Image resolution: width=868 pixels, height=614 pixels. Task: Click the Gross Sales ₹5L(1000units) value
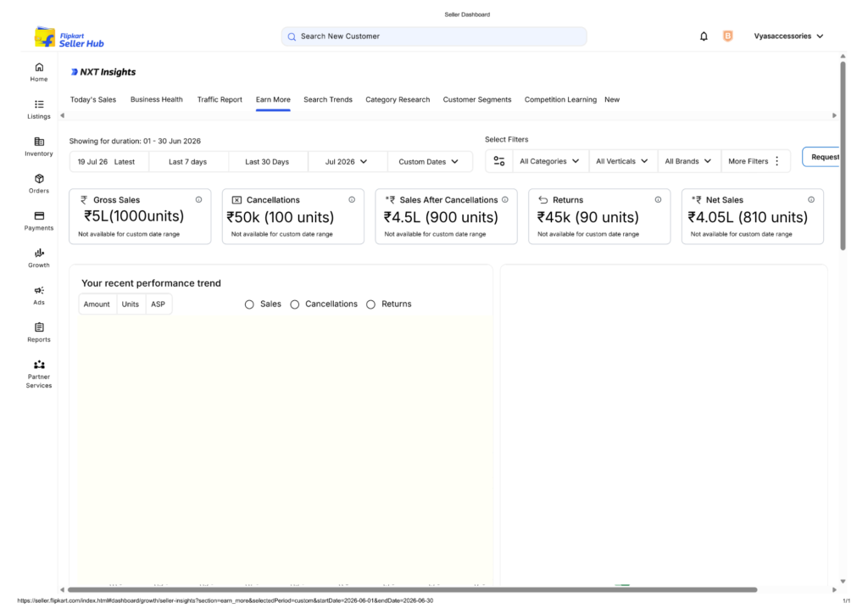pos(134,216)
